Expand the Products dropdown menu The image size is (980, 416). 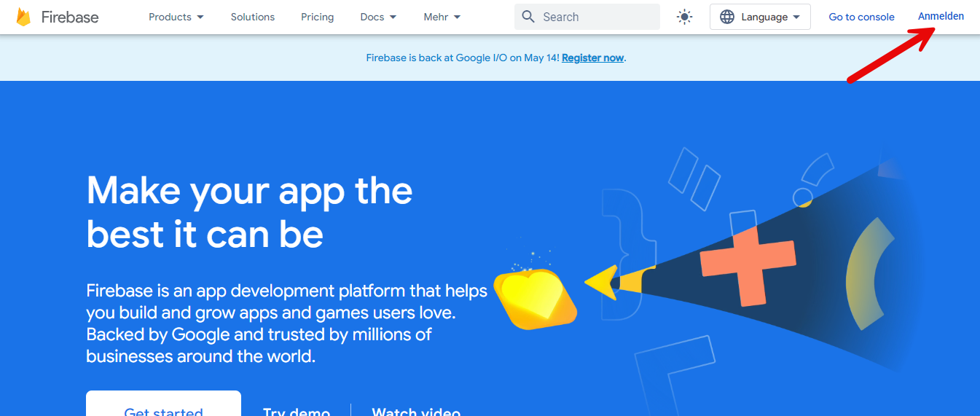176,17
